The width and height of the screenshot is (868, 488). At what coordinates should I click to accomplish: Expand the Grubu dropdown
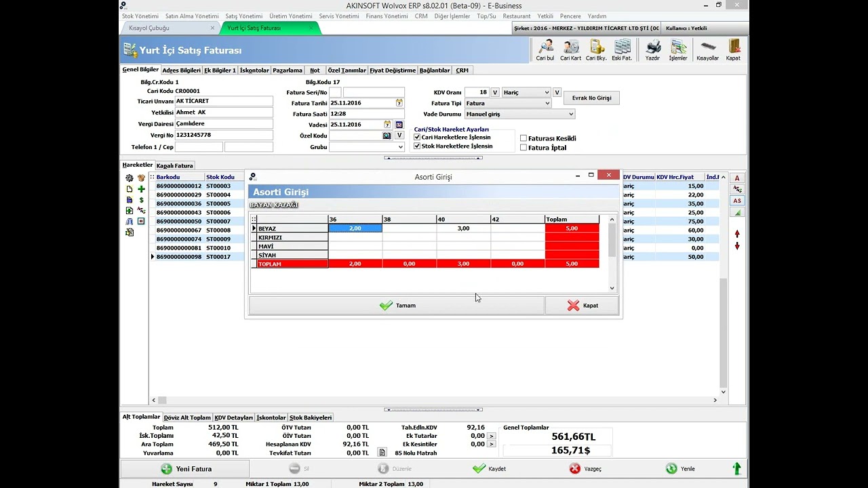click(x=400, y=146)
